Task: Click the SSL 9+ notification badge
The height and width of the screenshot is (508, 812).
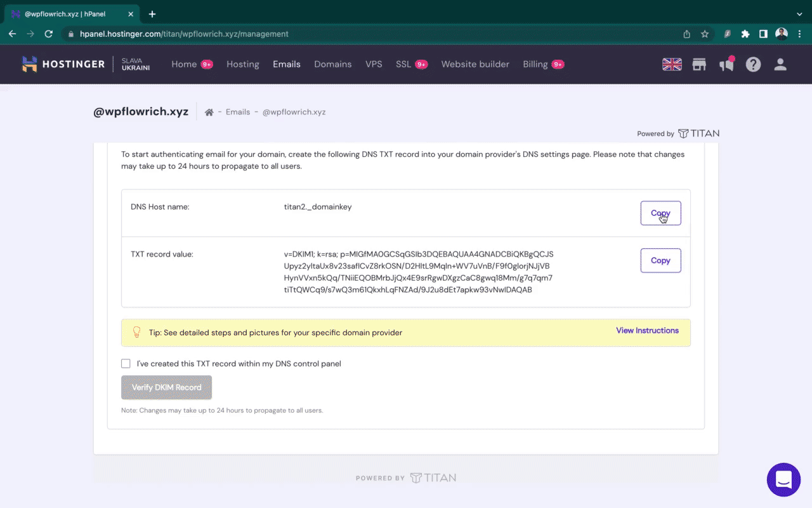Action: tap(421, 64)
